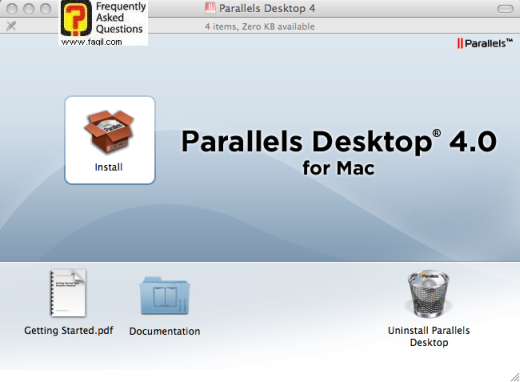The image size is (520, 382).
Task: Select the "Install" label text
Action: (x=109, y=167)
